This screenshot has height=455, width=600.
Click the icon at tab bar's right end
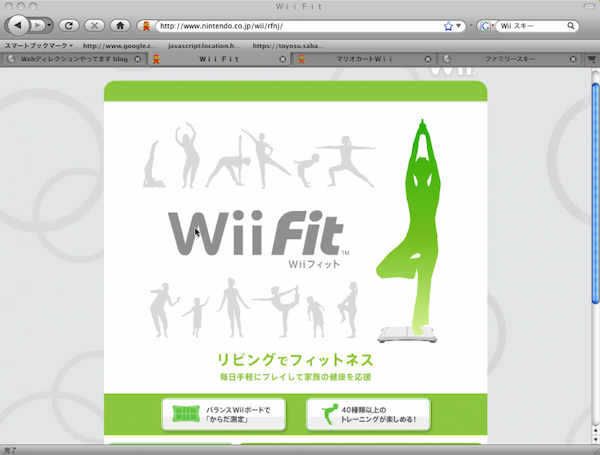pos(592,59)
